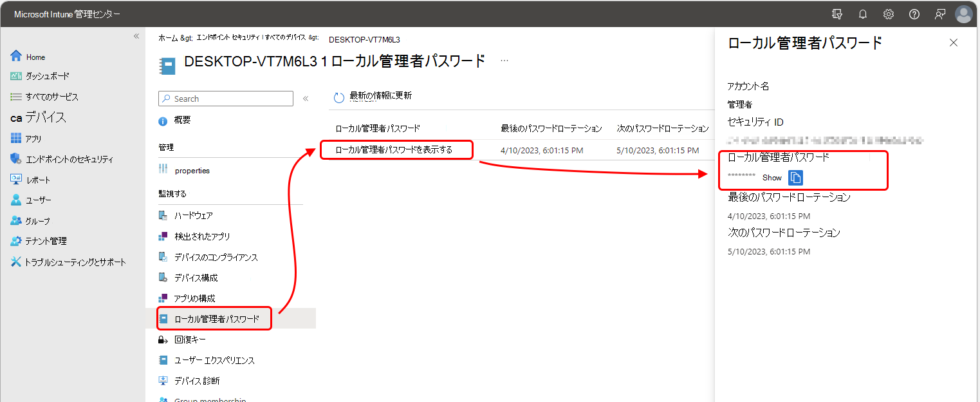Screen dimensions: 980x402
Task: Open the feedback icon in header
Action: pos(940,14)
